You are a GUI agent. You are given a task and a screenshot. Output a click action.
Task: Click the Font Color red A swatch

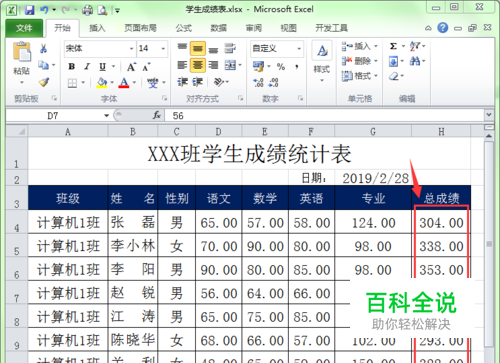coord(124,82)
